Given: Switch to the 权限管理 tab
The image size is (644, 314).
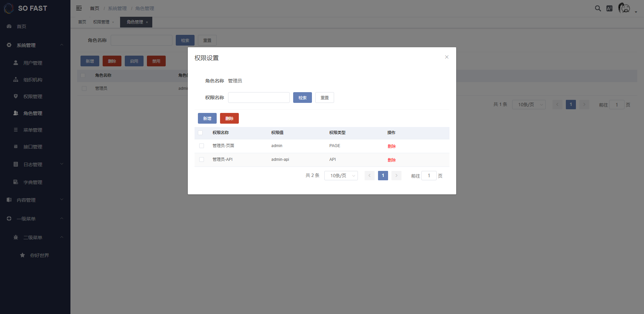Looking at the screenshot, I should point(101,22).
